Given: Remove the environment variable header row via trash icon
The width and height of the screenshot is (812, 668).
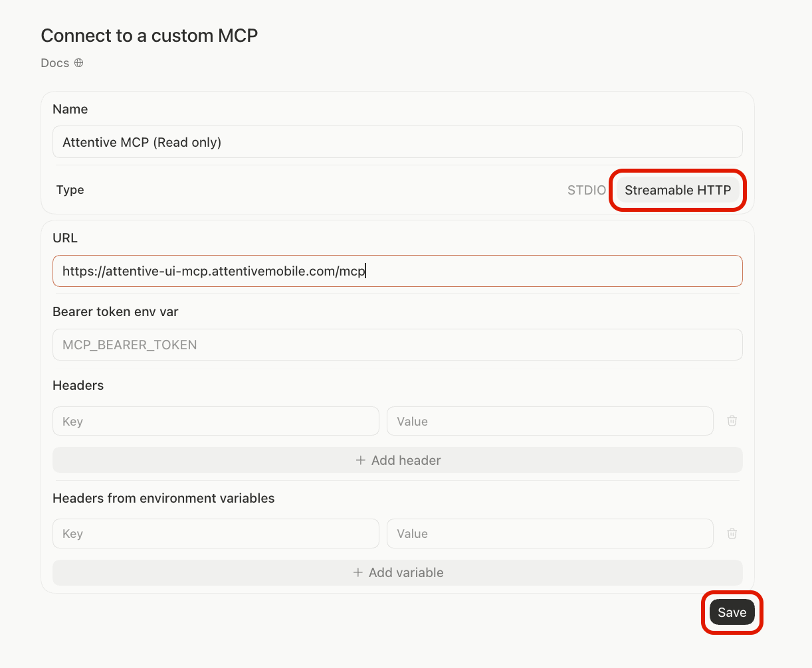Looking at the screenshot, I should (x=732, y=533).
